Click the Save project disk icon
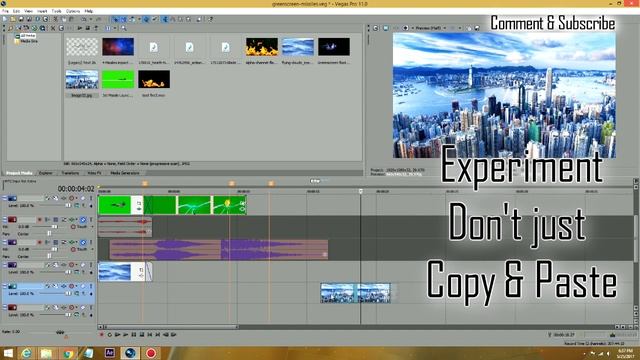The height and width of the screenshot is (360, 640). coord(21,19)
